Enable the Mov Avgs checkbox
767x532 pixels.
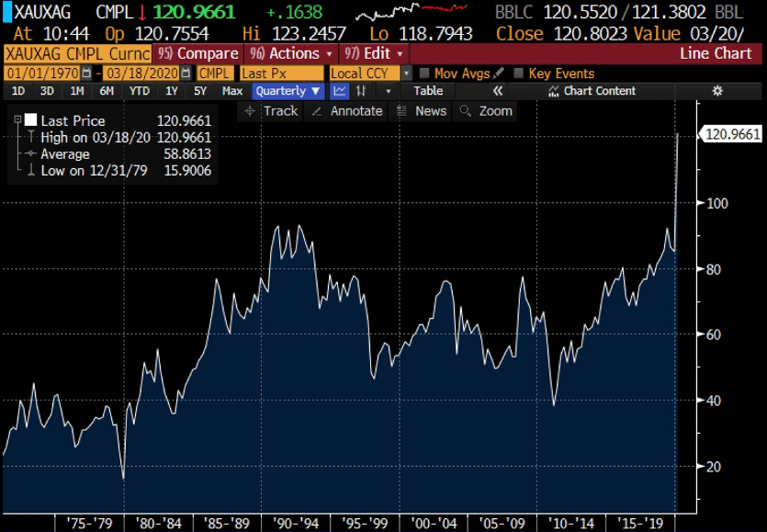tap(424, 74)
